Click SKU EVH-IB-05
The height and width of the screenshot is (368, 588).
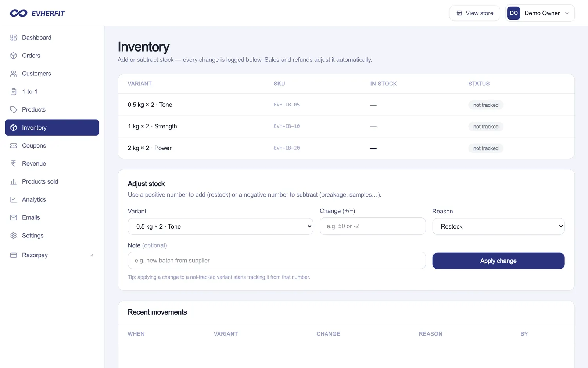click(x=287, y=105)
